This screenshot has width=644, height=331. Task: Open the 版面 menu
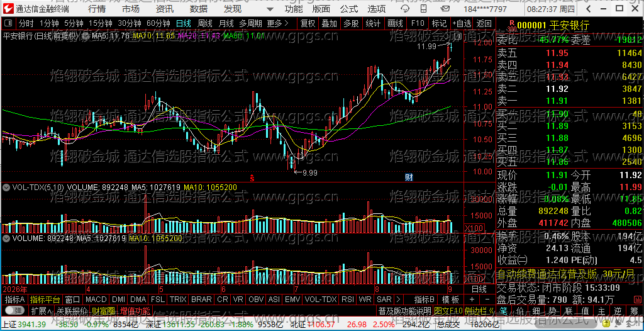point(321,9)
